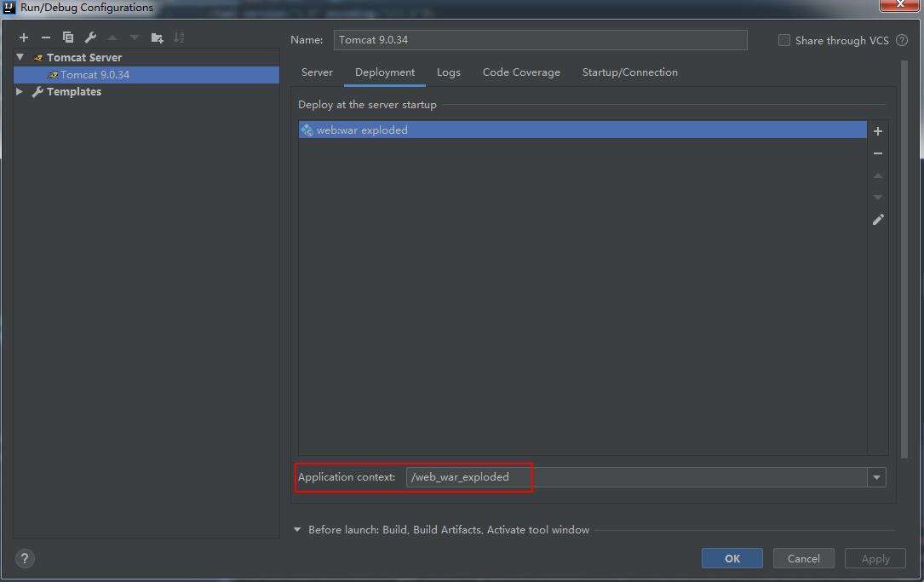
Task: Select the Templates tree label
Action: [73, 91]
